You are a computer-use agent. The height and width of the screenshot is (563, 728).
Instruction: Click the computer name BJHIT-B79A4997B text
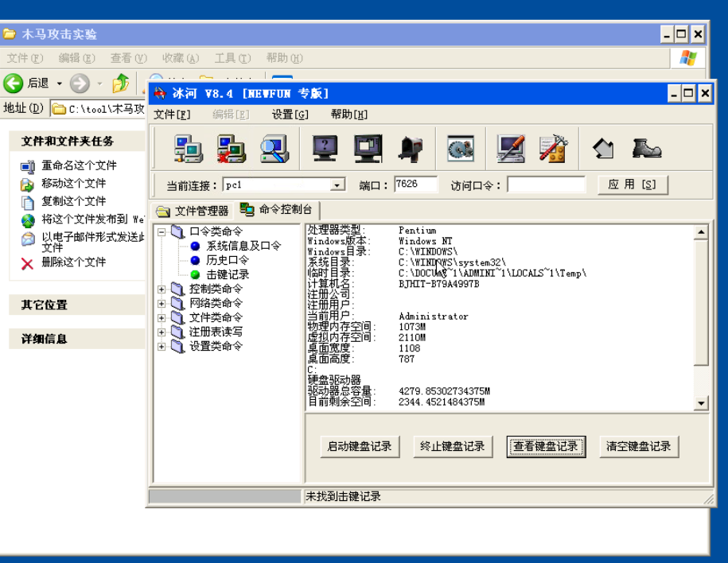(x=438, y=284)
